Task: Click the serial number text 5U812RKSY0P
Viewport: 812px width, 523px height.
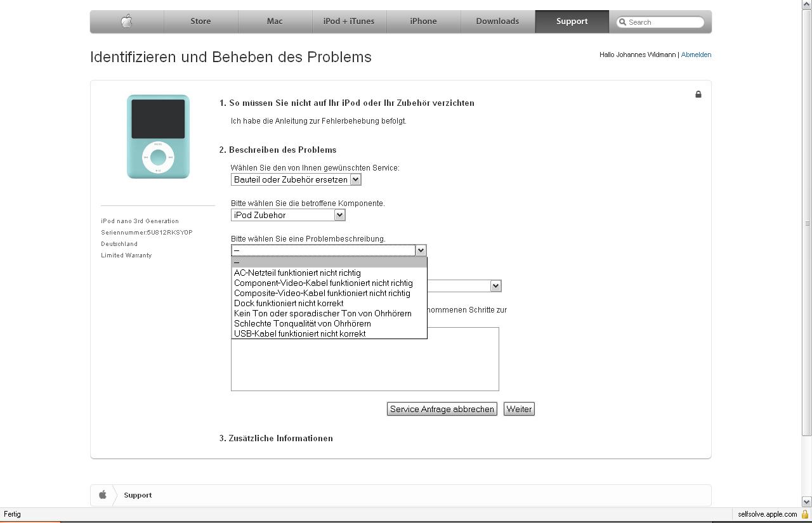Action: coord(169,233)
